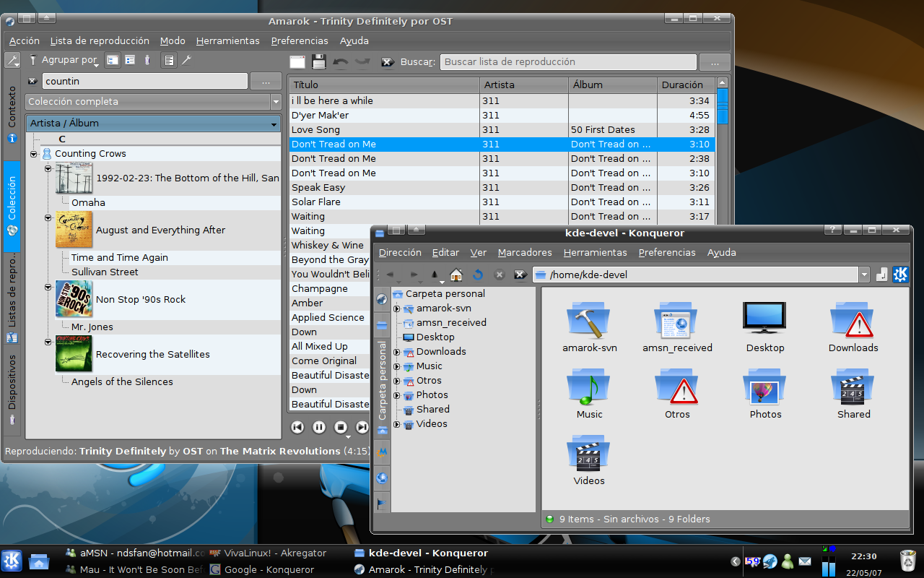The height and width of the screenshot is (578, 924).
Task: Open the KDE K menu in taskbar
Action: pos(11,561)
